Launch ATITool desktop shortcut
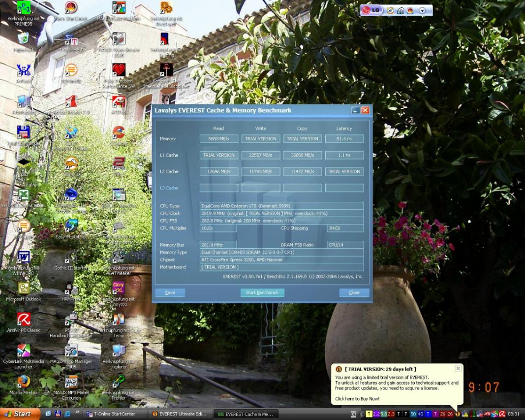The height and width of the screenshot is (420, 525). pyautogui.click(x=119, y=101)
